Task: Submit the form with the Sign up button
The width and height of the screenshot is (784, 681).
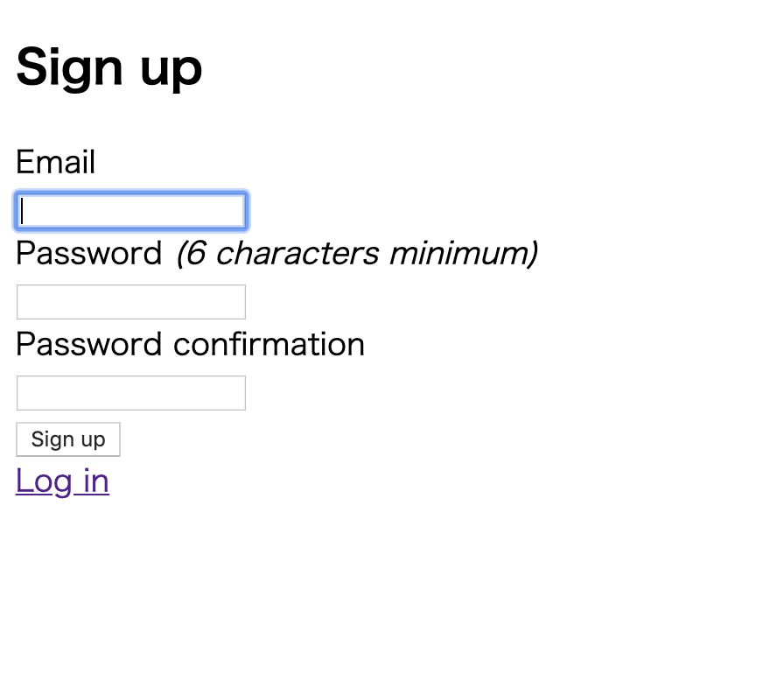Action: pos(68,439)
